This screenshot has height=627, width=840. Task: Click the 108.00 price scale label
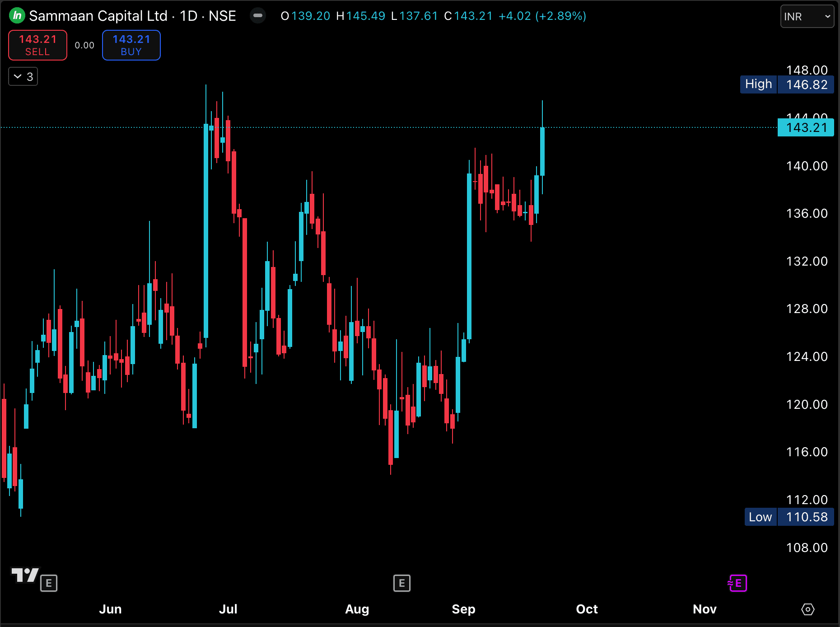coord(807,547)
